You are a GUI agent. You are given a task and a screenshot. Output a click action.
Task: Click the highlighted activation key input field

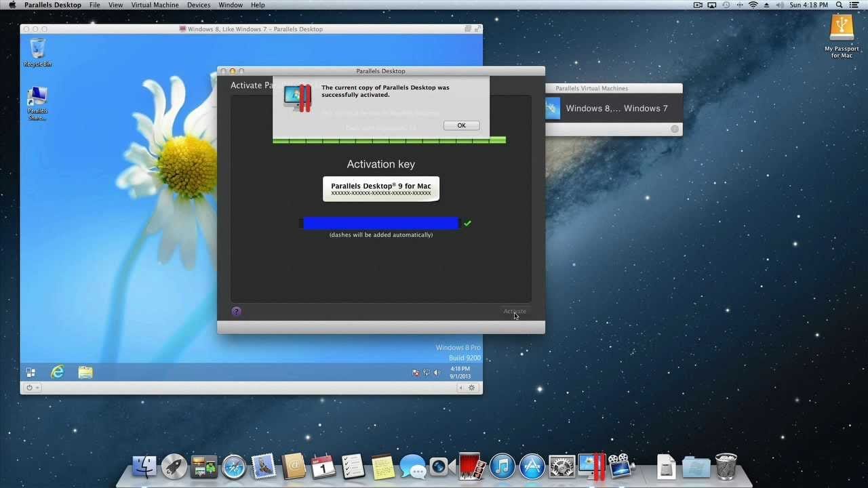[380, 223]
